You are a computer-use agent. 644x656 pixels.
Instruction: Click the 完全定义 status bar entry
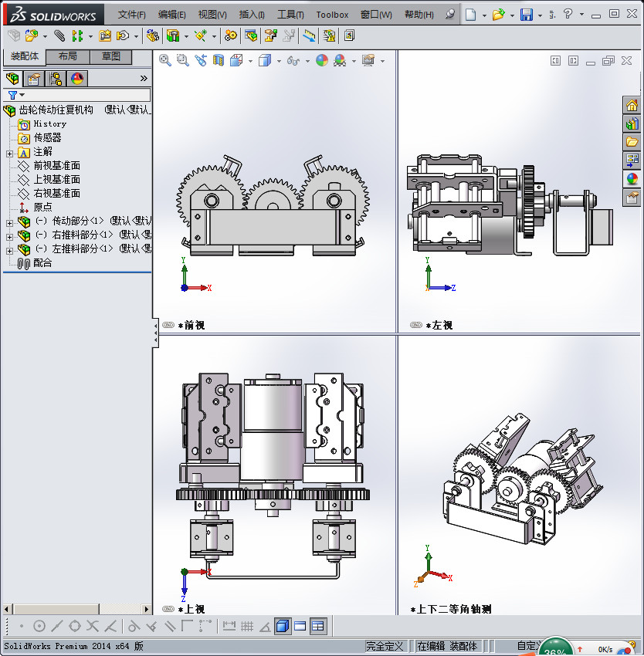[x=385, y=646]
